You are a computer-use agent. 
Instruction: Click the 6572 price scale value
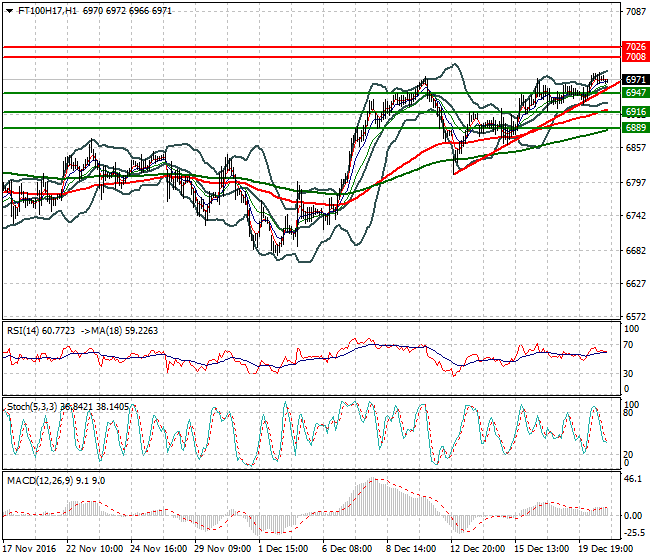(x=635, y=317)
